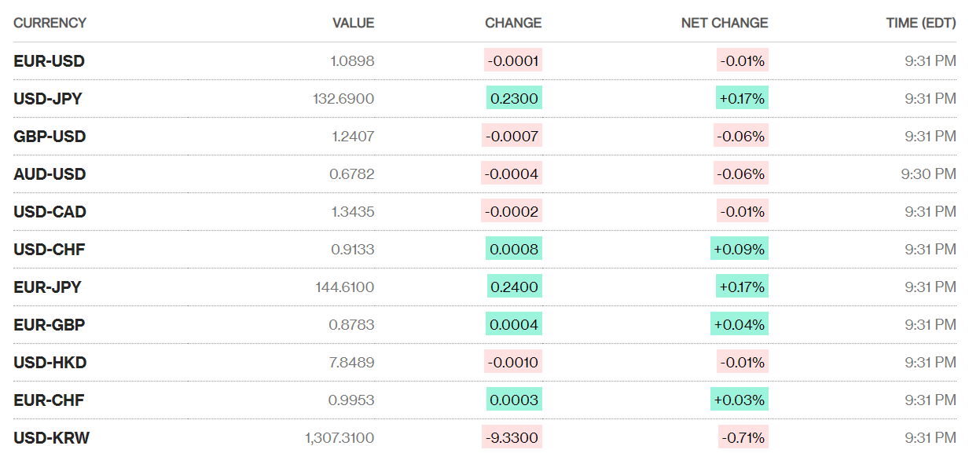The height and width of the screenshot is (453, 980).
Task: Click the NET CHANGE column header
Action: (725, 24)
